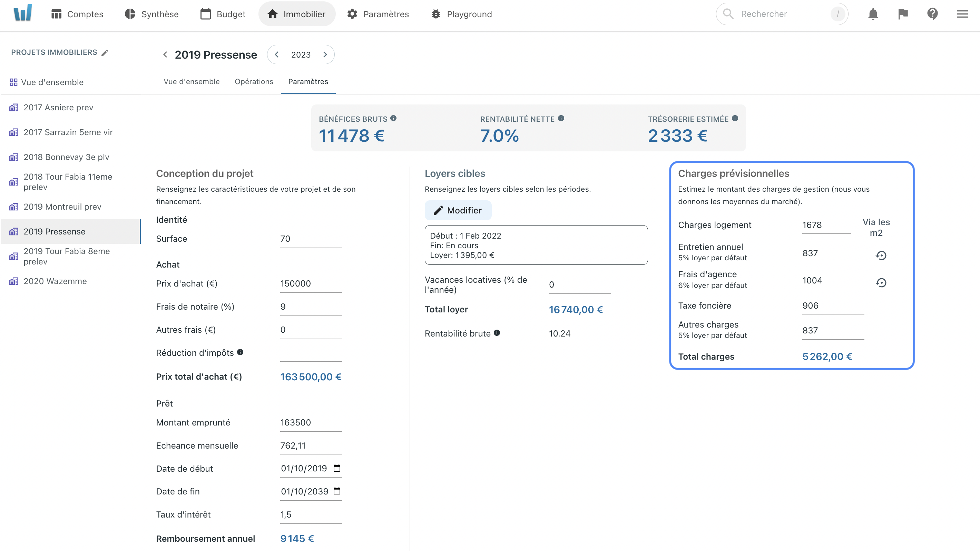Screen dimensions: 980x551
Task: Click the notifications bell icon
Action: coord(873,14)
